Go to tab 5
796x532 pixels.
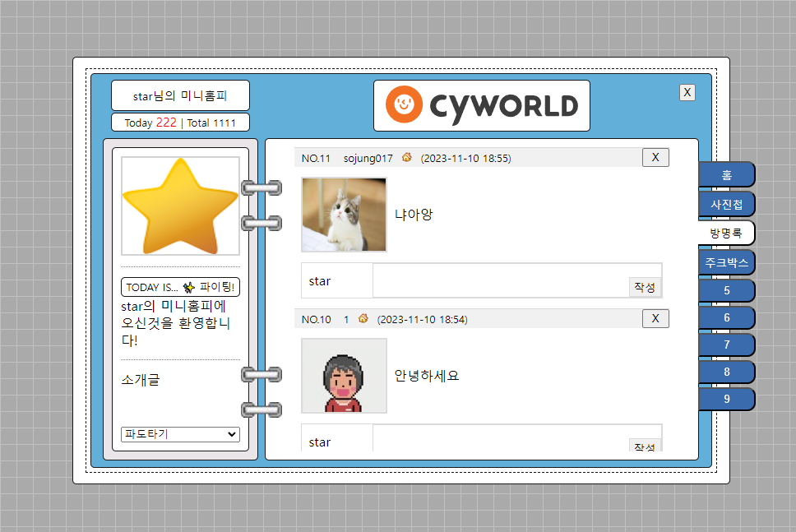[726, 290]
